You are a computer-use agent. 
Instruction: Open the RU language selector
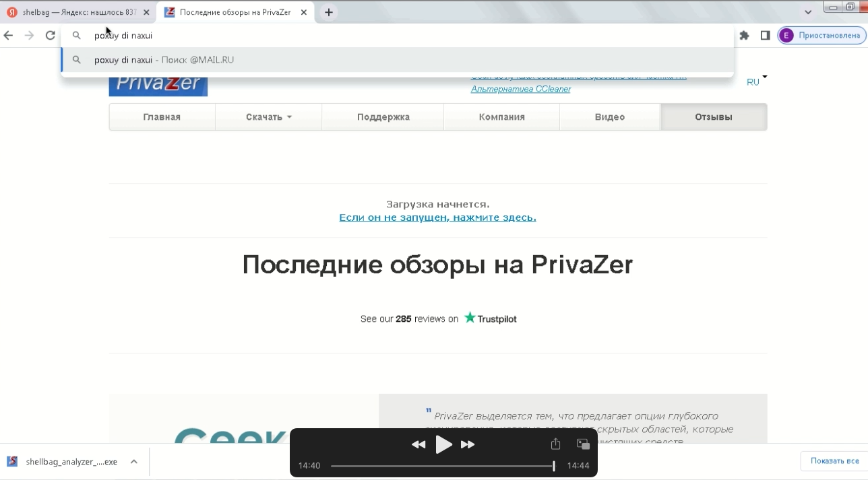(755, 81)
